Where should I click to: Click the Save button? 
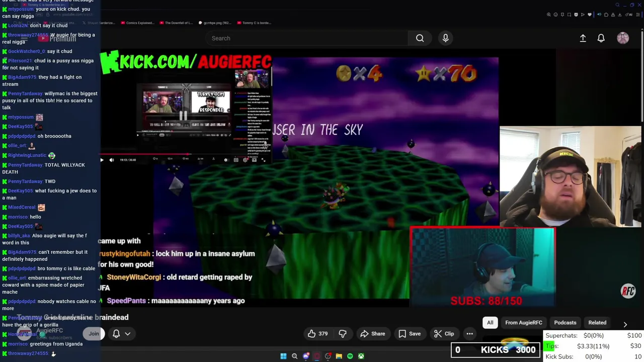(410, 334)
